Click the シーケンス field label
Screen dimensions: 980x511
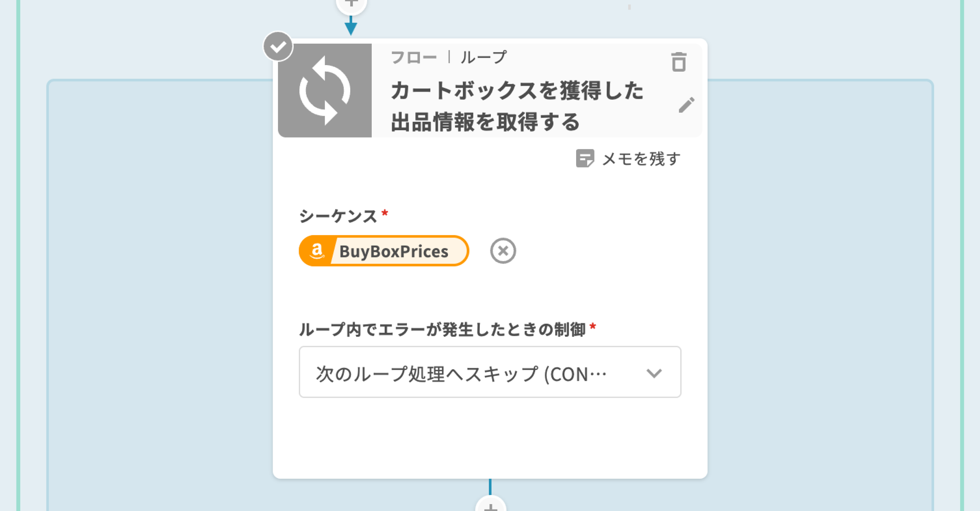(338, 216)
